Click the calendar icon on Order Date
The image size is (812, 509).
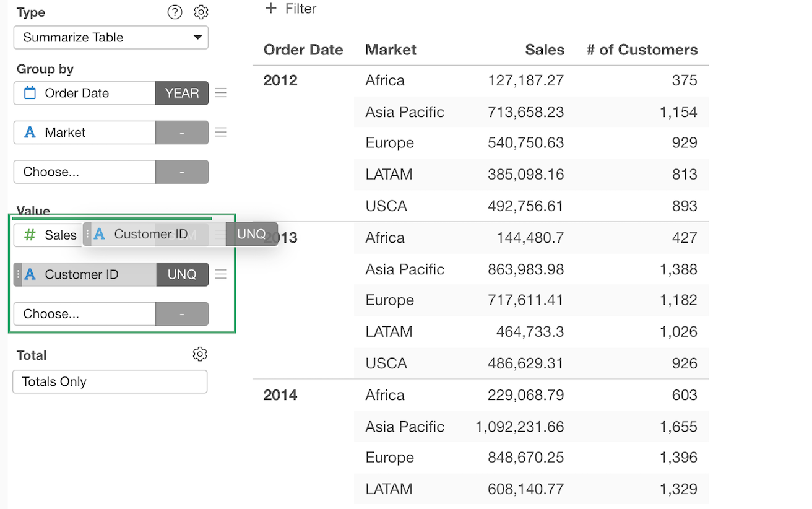click(x=30, y=93)
